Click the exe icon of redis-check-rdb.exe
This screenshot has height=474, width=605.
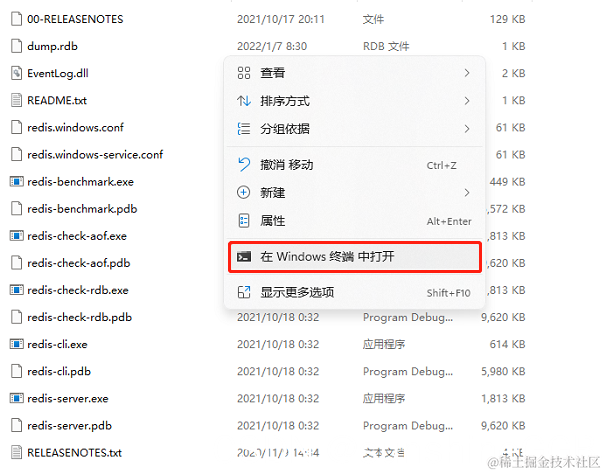[x=16, y=290]
